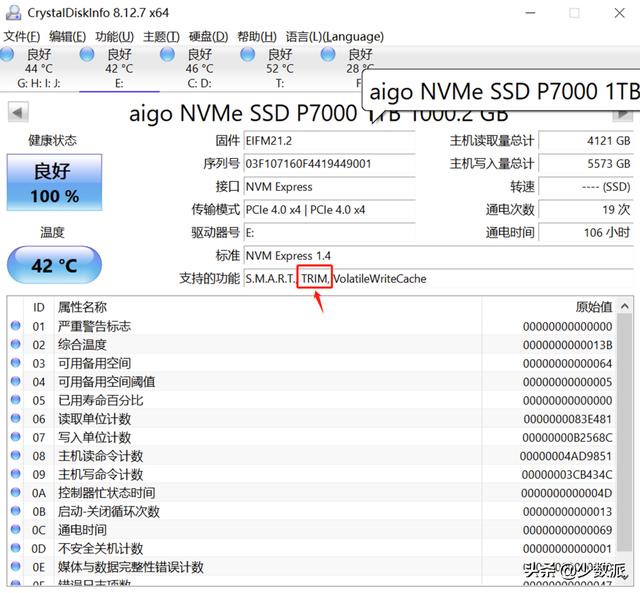This screenshot has height=593, width=640.
Task: Select the E: disk tab at 42 °C
Action: (119, 68)
